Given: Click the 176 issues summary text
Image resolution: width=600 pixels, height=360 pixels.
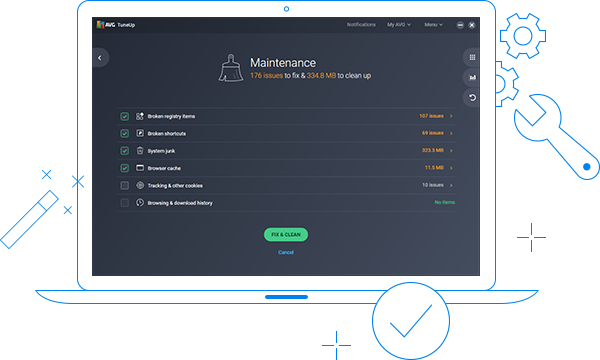Looking at the screenshot, I should (x=266, y=76).
